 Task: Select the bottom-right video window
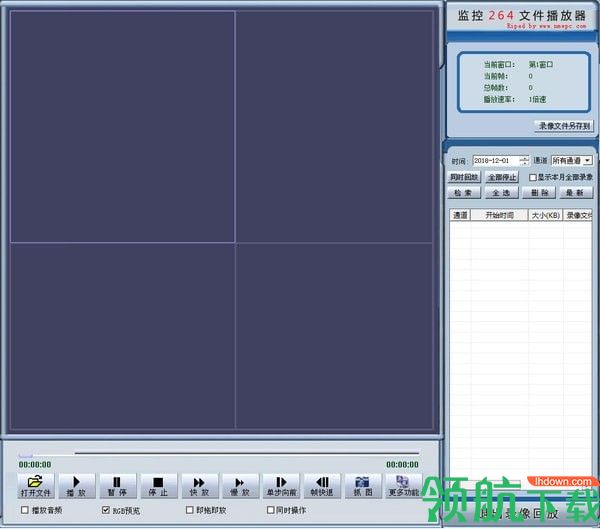coord(334,336)
